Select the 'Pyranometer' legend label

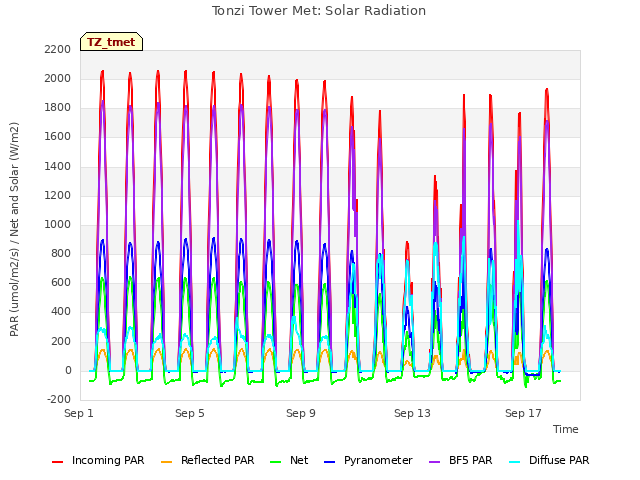(378, 460)
